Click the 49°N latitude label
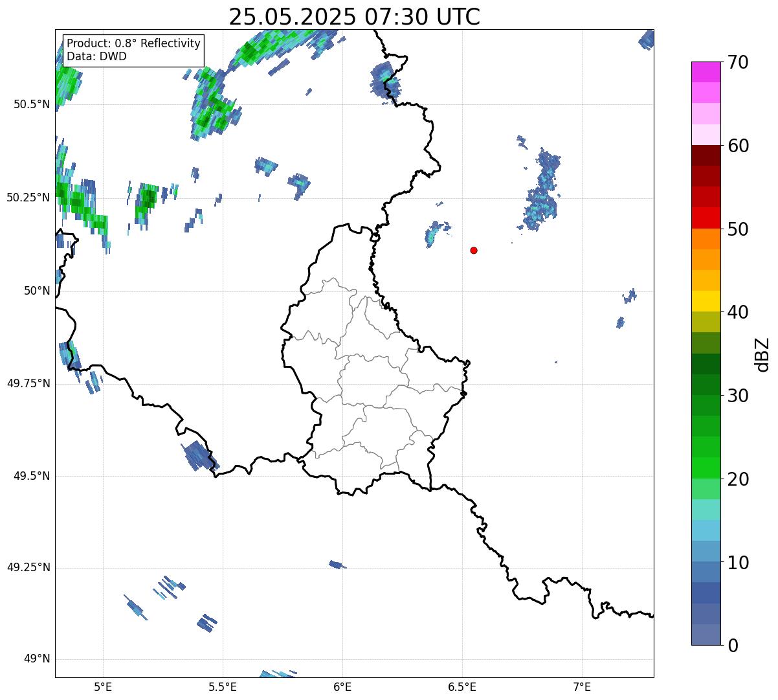 click(37, 659)
